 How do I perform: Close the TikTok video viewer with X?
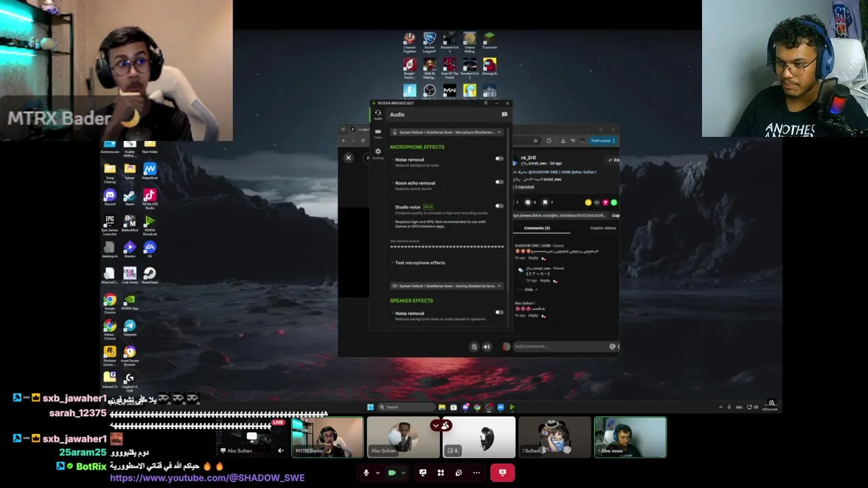tap(349, 158)
